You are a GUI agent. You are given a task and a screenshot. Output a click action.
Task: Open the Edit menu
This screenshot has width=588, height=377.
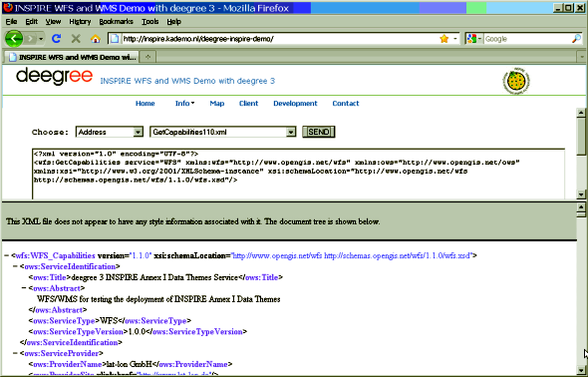pyautogui.click(x=32, y=22)
